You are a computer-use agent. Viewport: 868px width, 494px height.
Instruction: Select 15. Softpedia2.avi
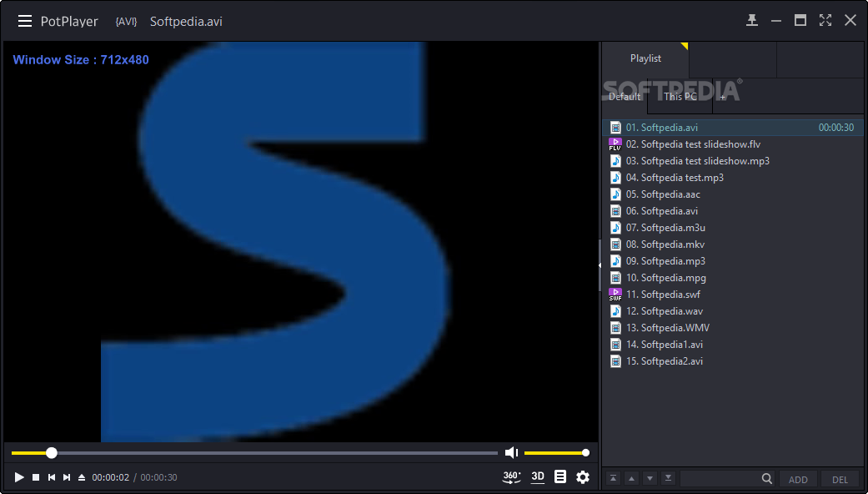(732, 361)
